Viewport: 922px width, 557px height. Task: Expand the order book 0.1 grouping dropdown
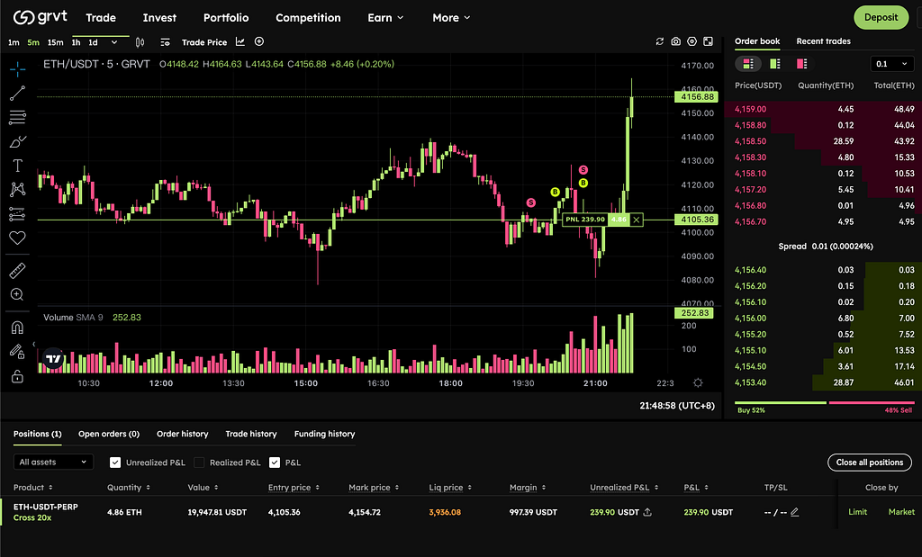point(891,64)
